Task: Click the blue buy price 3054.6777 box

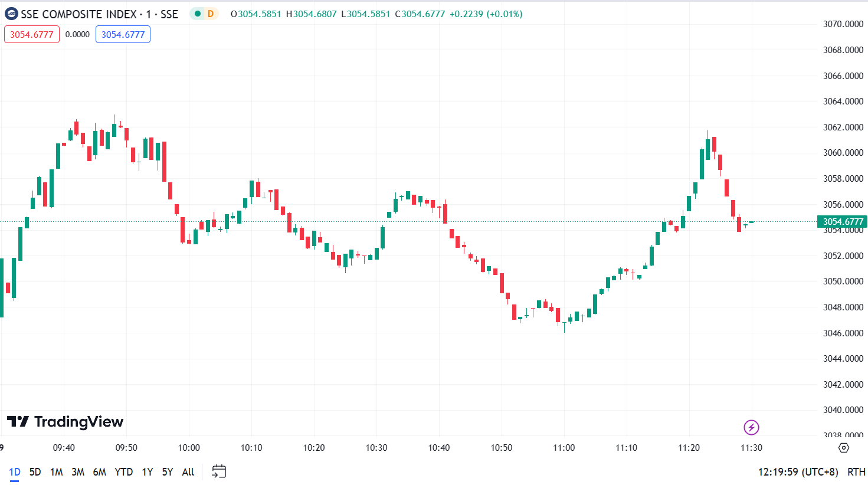Action: 123,34
